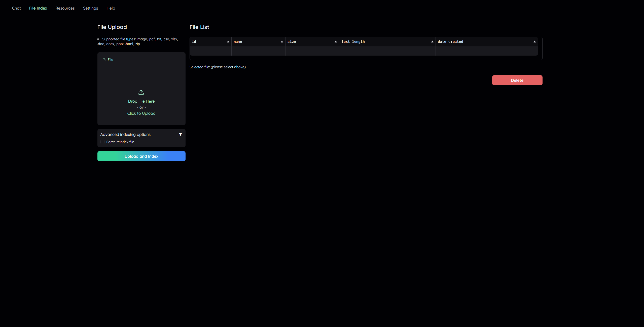Click the Drop File Here area

141,101
